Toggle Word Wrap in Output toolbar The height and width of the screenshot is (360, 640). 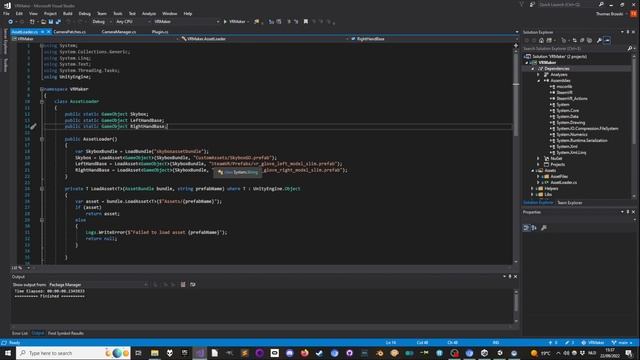tap(193, 284)
